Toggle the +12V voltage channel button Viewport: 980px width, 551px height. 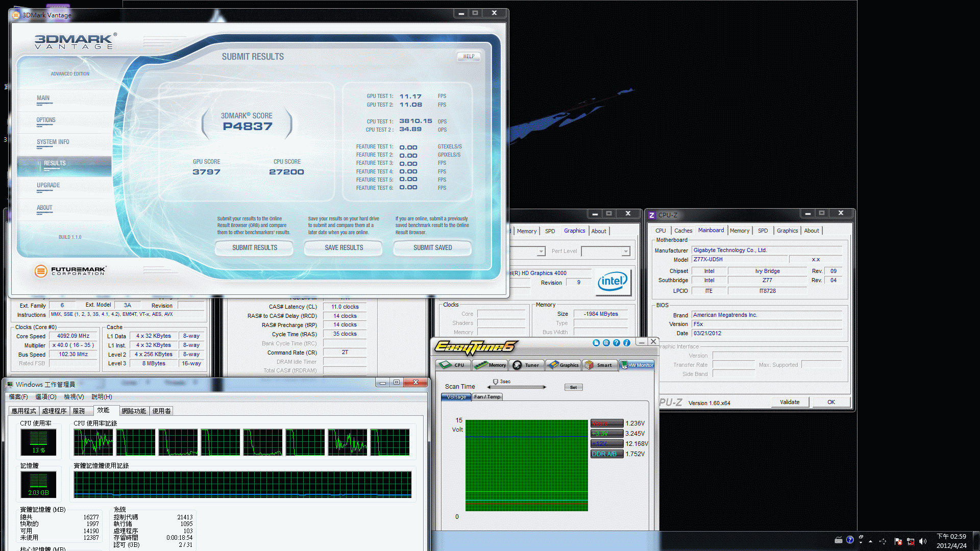tap(607, 444)
